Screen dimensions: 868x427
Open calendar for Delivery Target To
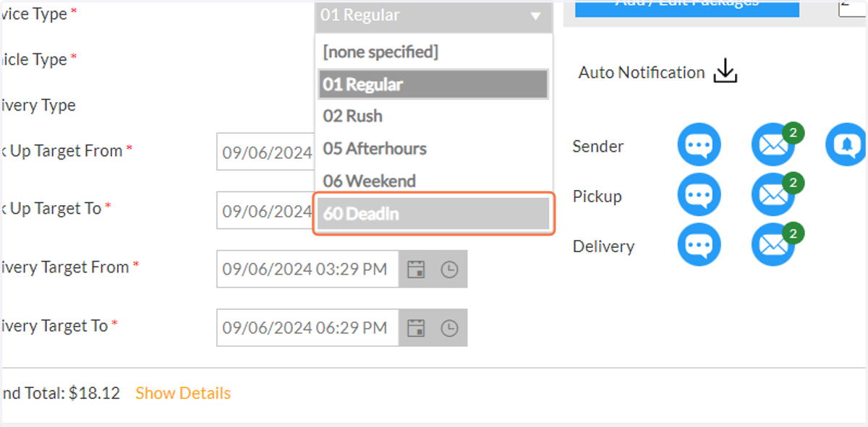(415, 328)
